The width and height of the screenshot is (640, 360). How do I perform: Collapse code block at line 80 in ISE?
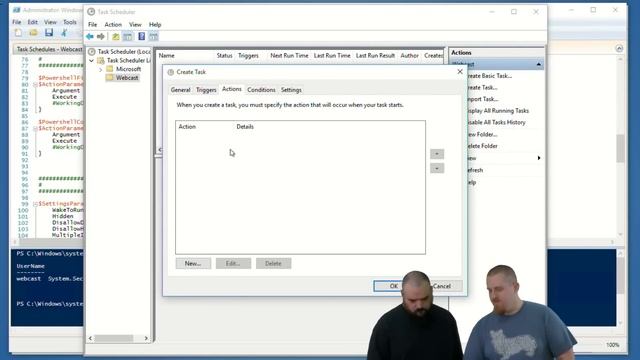coord(35,84)
